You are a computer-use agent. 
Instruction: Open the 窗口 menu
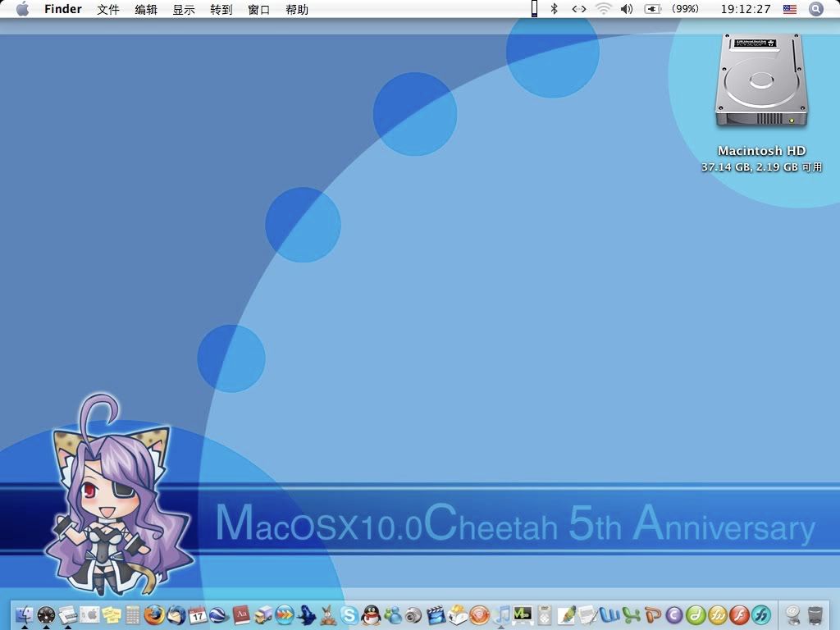(258, 9)
